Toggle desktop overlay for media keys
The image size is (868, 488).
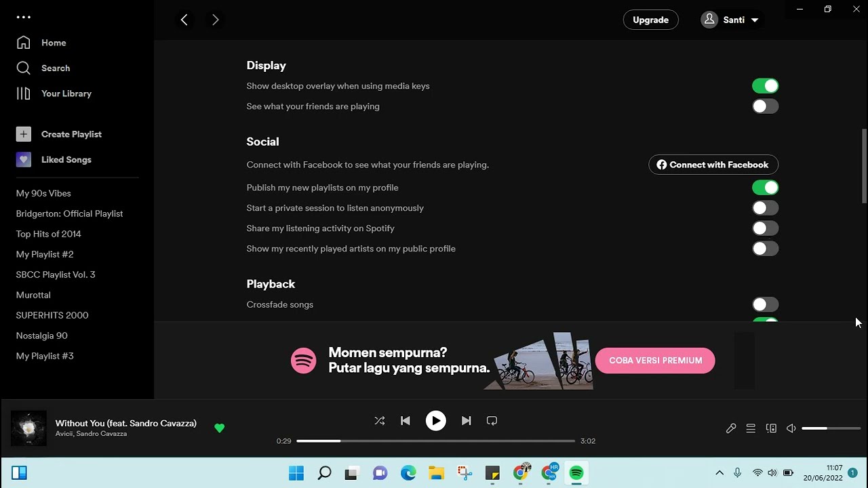pos(765,86)
